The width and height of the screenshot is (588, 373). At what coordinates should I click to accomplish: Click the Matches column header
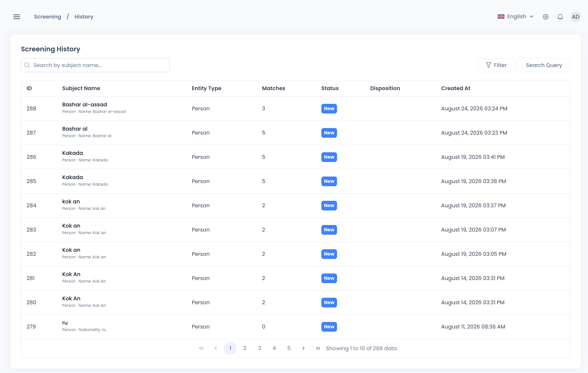(x=273, y=88)
